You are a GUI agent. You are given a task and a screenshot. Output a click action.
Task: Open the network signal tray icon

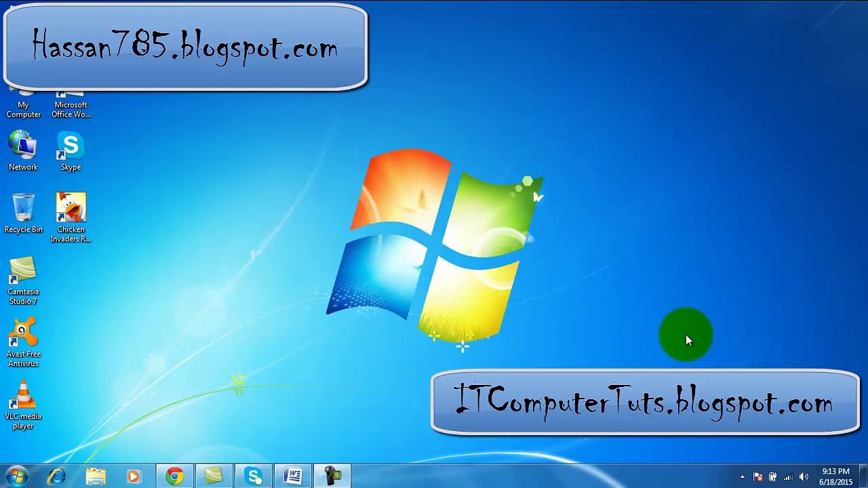pyautogui.click(x=788, y=477)
